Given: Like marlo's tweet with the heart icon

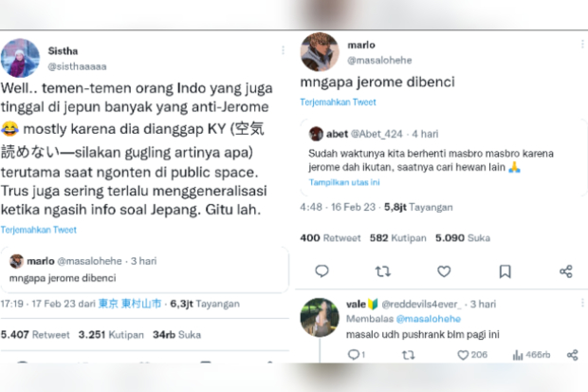Looking at the screenshot, I should 444,271.
